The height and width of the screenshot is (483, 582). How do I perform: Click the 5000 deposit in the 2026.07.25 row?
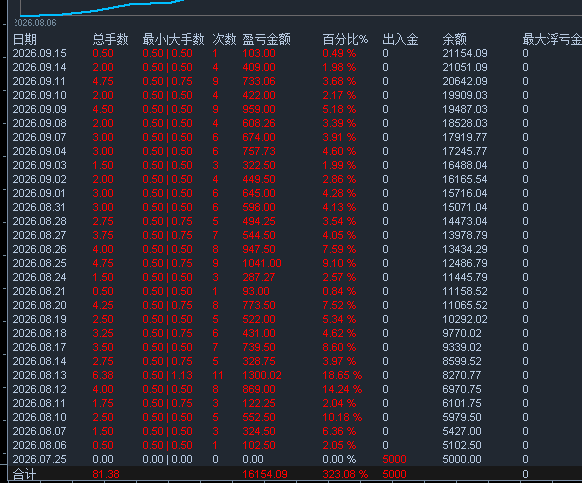point(394,459)
